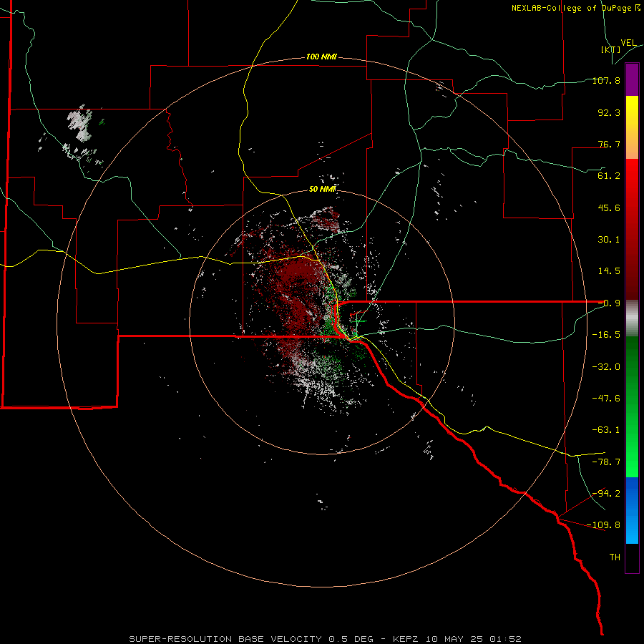The image size is (644, 644).
Task: Click the 61.2 value on the velocity scale
Action: [x=609, y=176]
